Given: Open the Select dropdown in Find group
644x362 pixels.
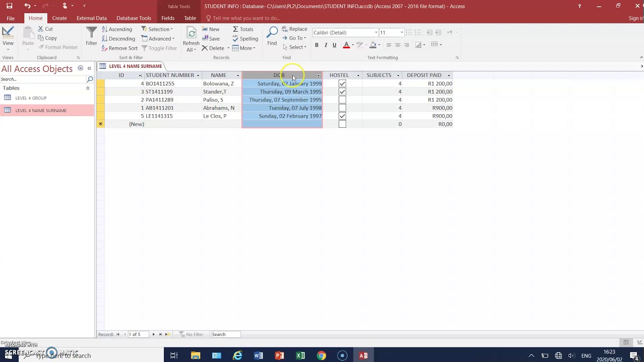Looking at the screenshot, I should pos(294,47).
